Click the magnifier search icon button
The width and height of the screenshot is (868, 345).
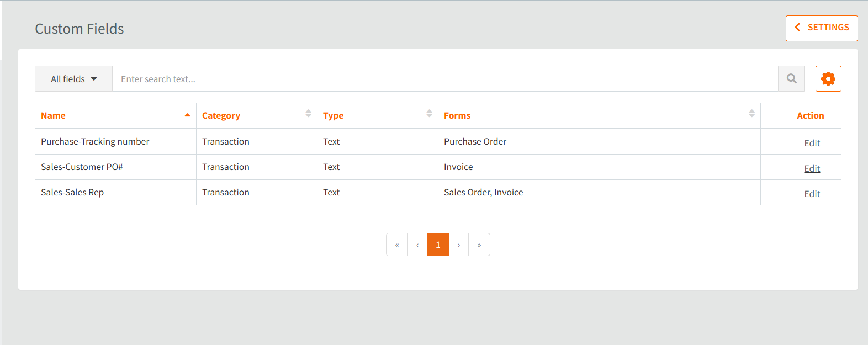791,79
